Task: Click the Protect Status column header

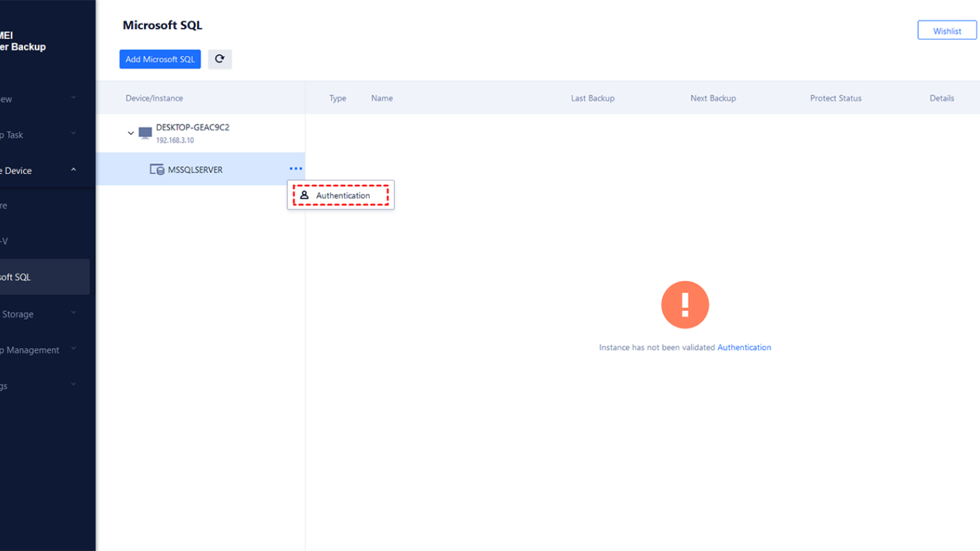Action: point(836,98)
